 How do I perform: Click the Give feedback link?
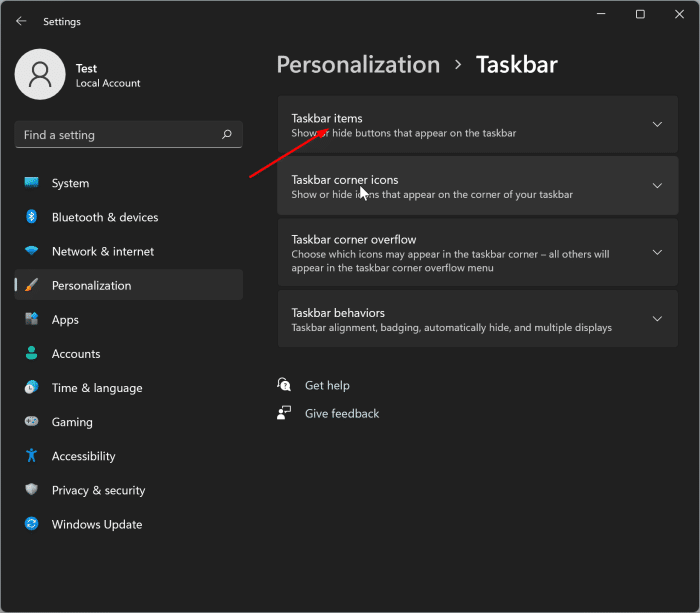click(x=342, y=413)
